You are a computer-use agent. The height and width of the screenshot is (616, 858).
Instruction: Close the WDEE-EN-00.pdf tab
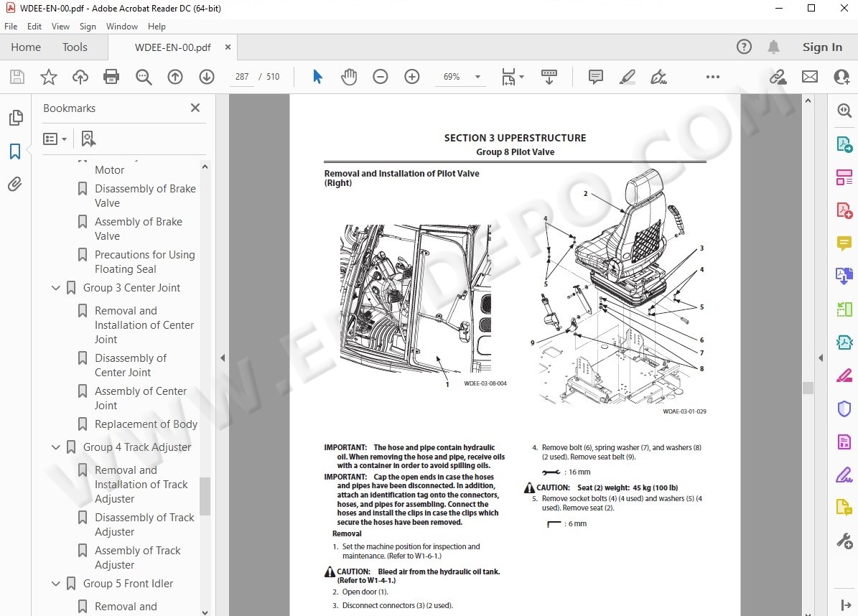[x=228, y=47]
